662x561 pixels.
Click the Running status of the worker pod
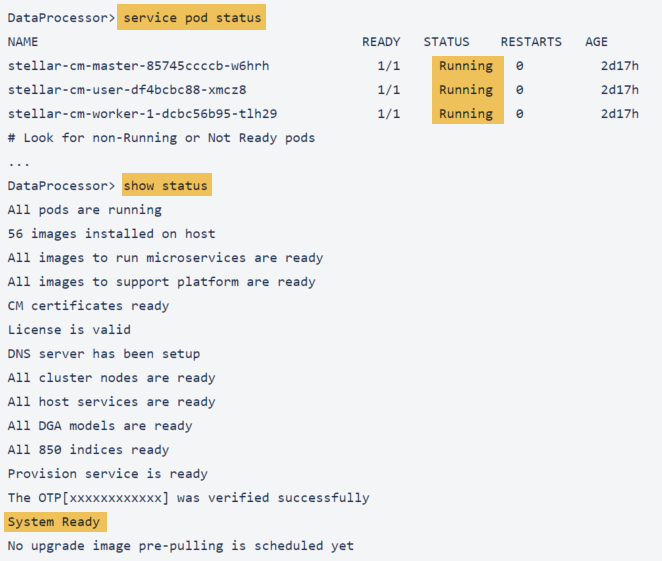[x=466, y=114]
